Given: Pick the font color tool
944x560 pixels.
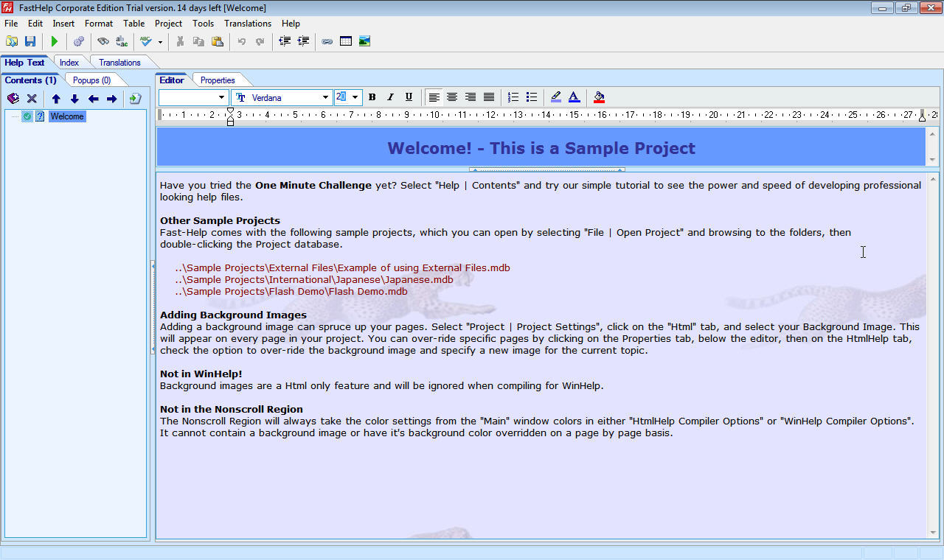Looking at the screenshot, I should pos(574,97).
